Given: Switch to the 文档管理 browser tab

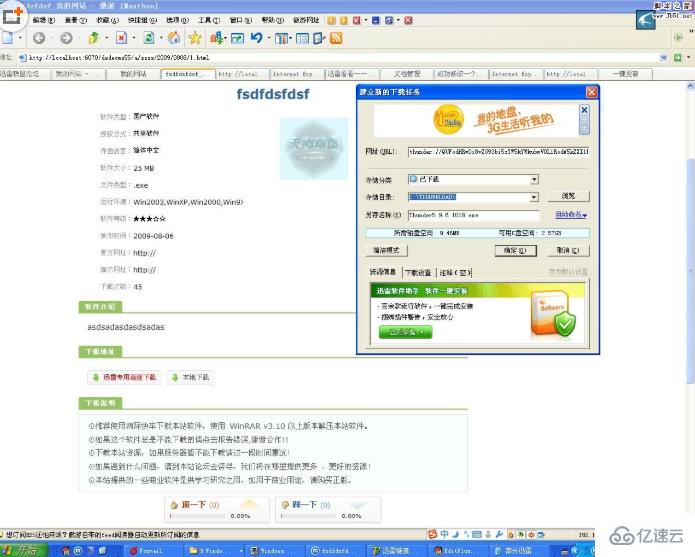Looking at the screenshot, I should point(407,74).
